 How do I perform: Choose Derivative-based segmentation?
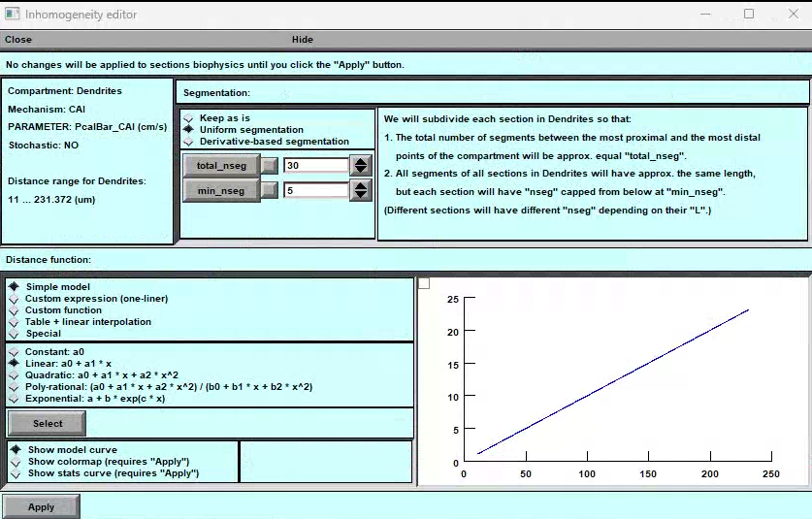point(188,142)
